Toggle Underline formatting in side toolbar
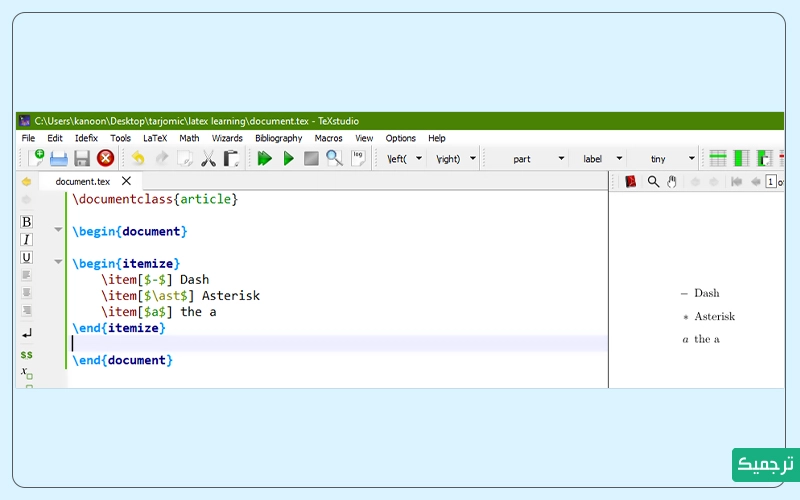 (x=27, y=258)
